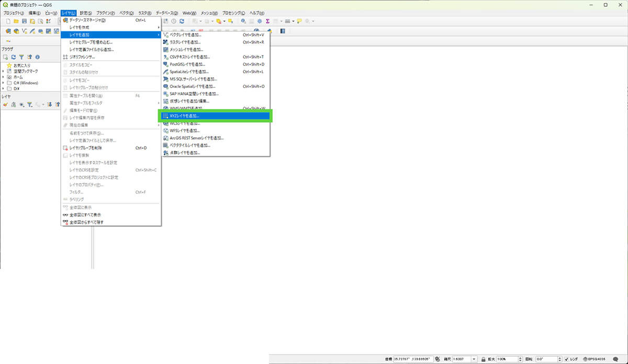
Task: Click the New GeoPackage Layer toolbar icon
Action: [x=16, y=31]
